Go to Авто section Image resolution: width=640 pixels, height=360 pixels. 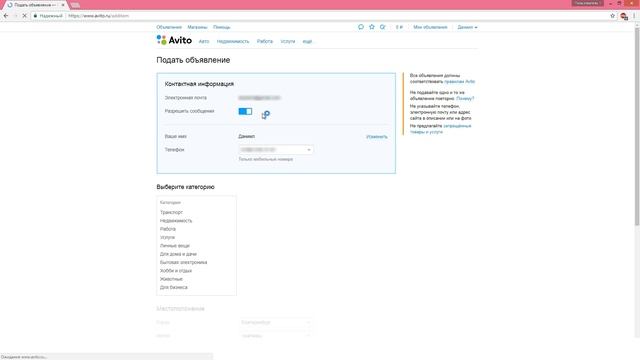[x=204, y=41]
